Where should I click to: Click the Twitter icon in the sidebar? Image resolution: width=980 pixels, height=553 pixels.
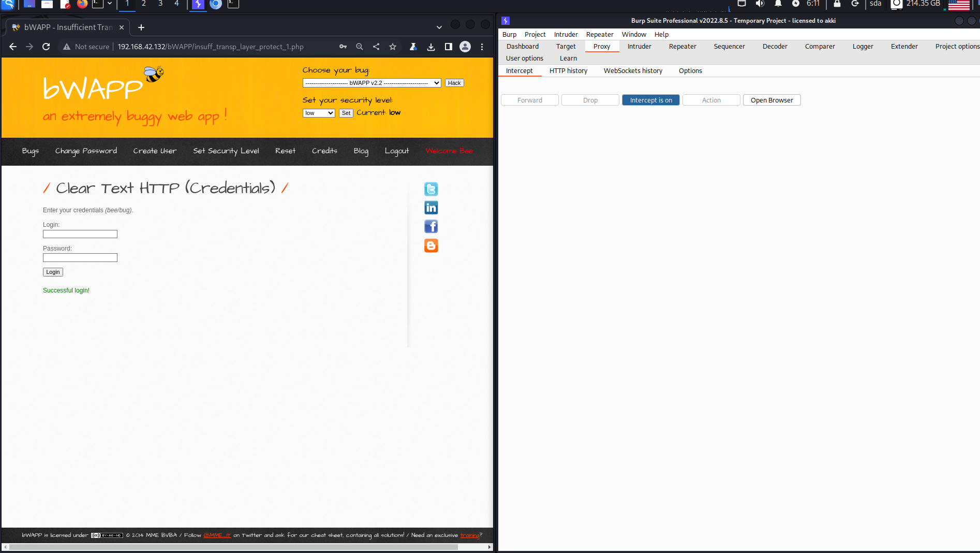[430, 189]
